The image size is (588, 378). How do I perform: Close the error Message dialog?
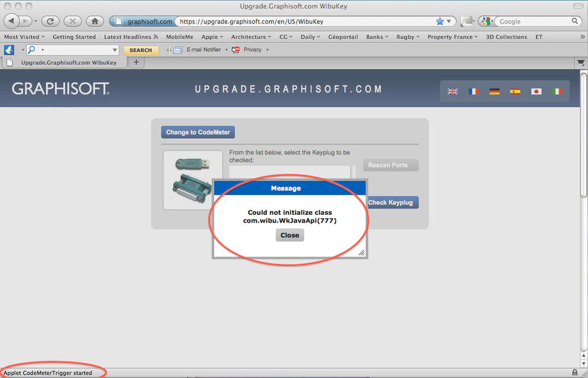[290, 235]
